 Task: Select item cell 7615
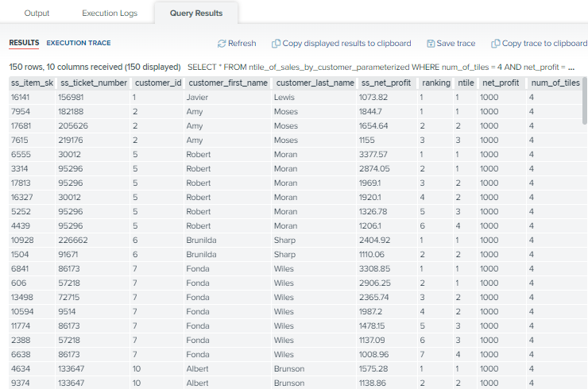tap(32, 141)
